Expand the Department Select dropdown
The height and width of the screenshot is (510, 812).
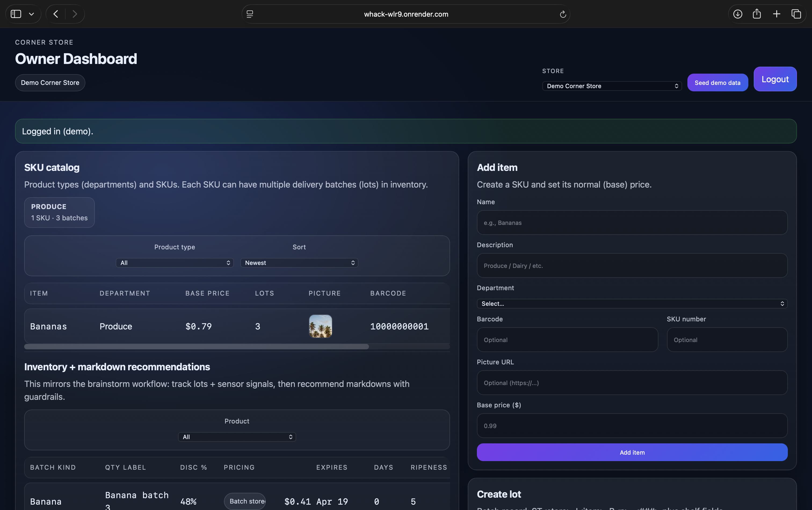632,304
